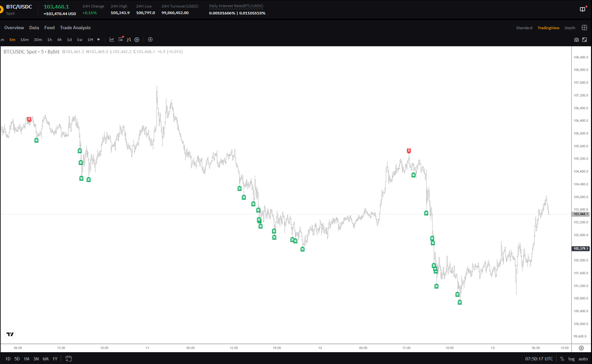Set range to 5D

[17, 359]
